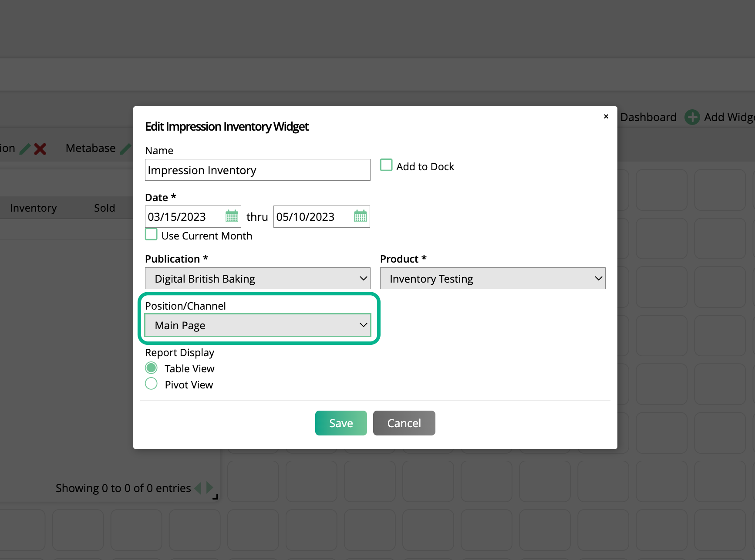Viewport: 755px width, 560px height.
Task: Close the Edit Impression Inventory Widget dialog
Action: pyautogui.click(x=606, y=116)
